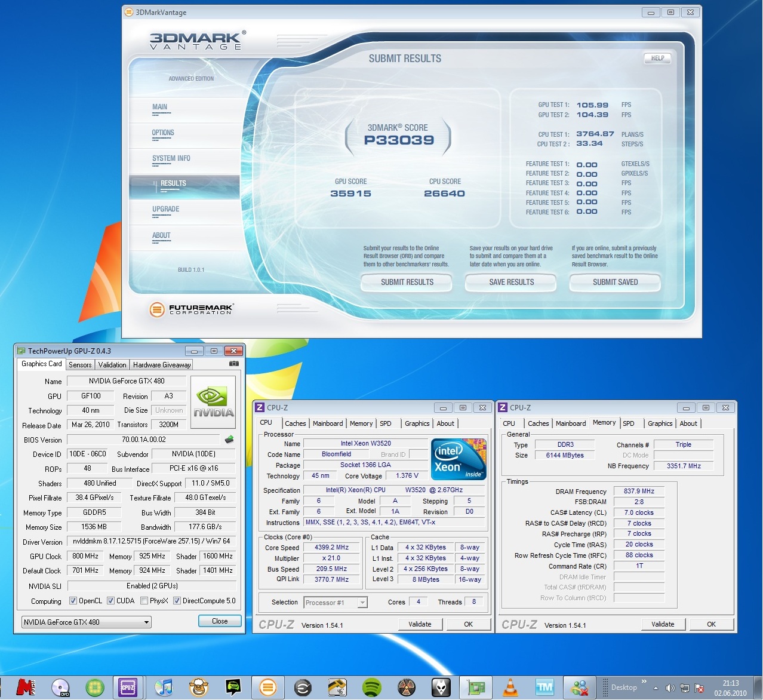This screenshot has width=763, height=700.
Task: Open Caches tab in left CPU-Z window
Action: (296, 423)
